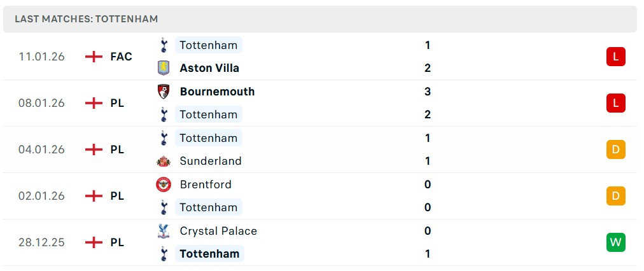This screenshot has height=271, width=644.
Task: Click the Brentford club crest
Action: point(164,184)
